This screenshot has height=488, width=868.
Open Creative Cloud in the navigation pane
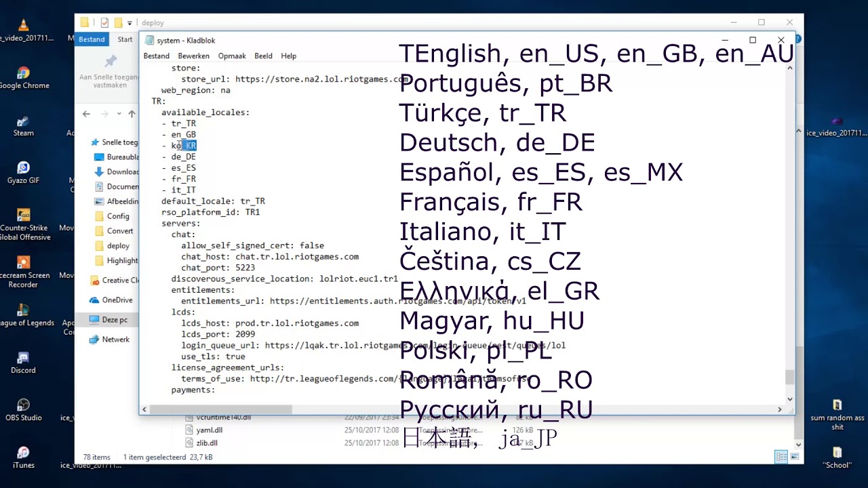(114, 280)
